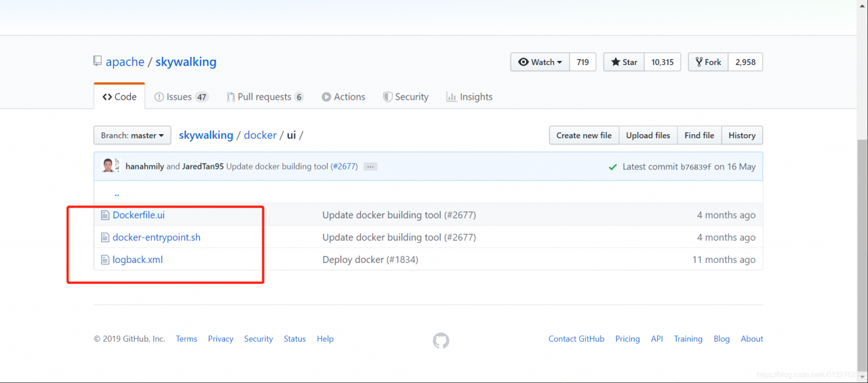Open the About footer link
The image size is (868, 383).
[752, 339]
